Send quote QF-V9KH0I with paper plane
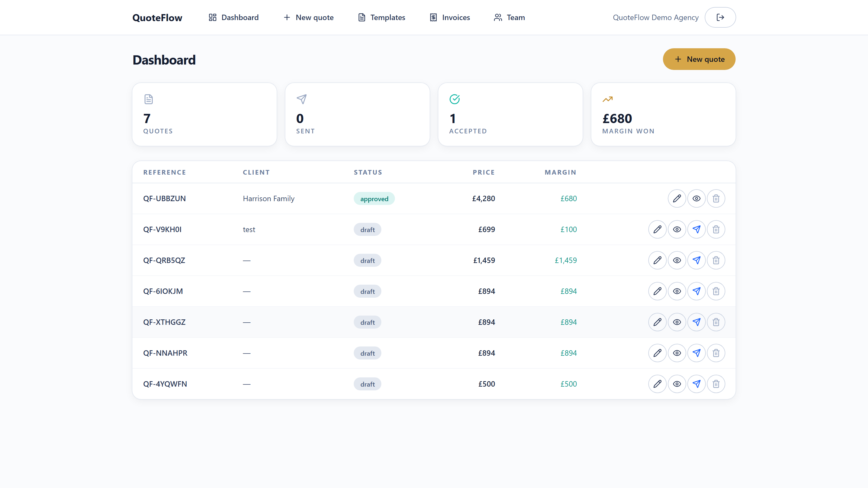Screen dimensions: 868x488 [x=696, y=229]
